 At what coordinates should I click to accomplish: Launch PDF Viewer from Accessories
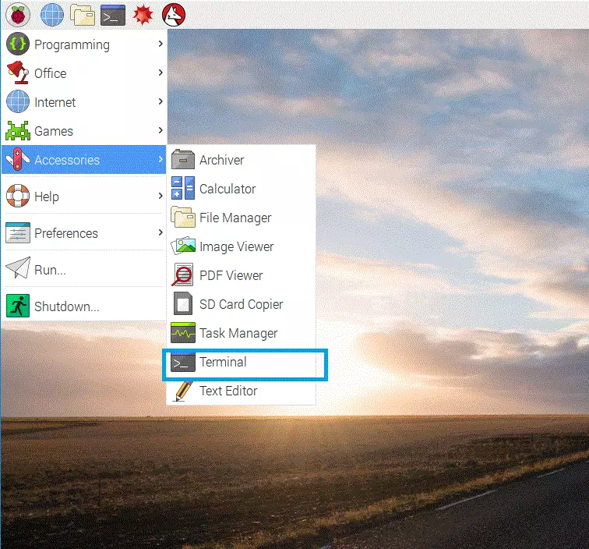(241, 275)
